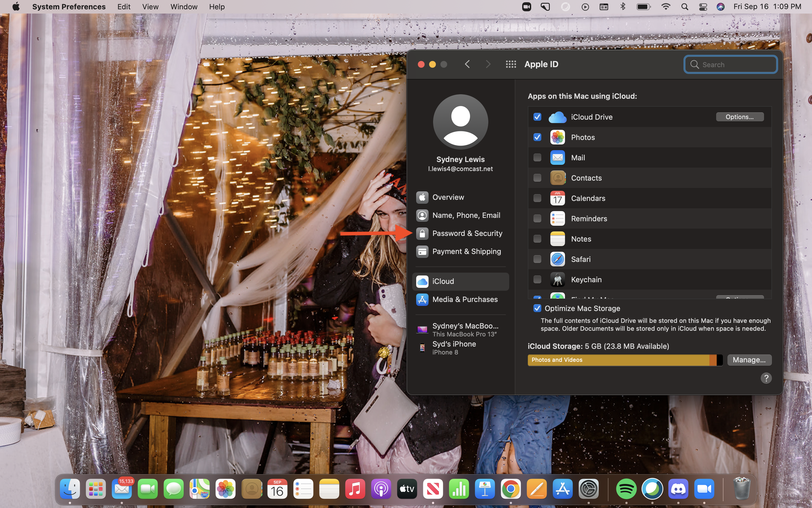The width and height of the screenshot is (812, 508).
Task: Open Maps in the Dock
Action: pyautogui.click(x=200, y=489)
